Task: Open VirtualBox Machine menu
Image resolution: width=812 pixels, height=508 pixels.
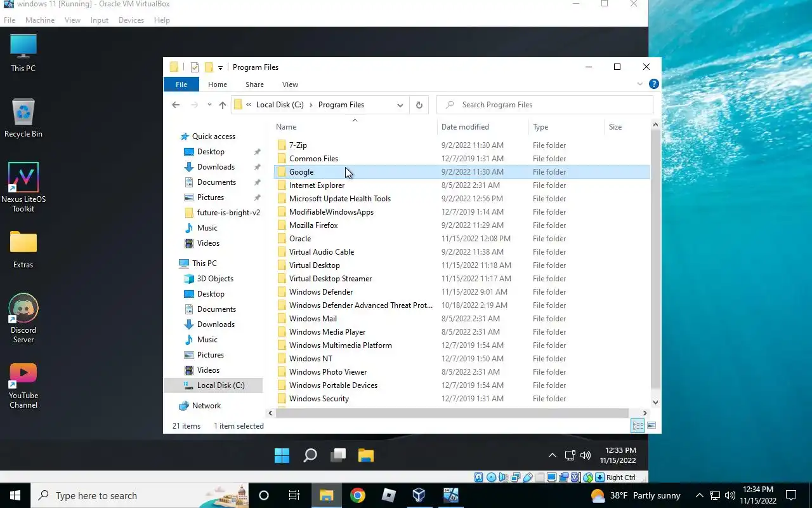Action: (x=40, y=20)
